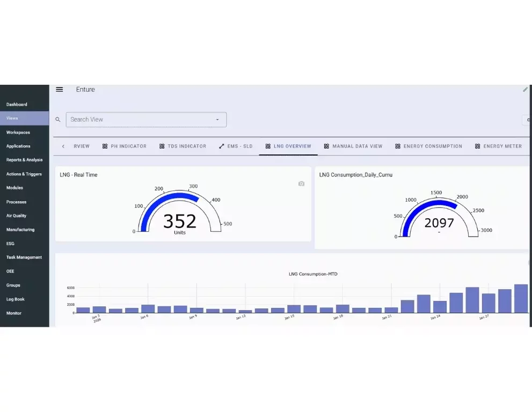The height and width of the screenshot is (412, 532).
Task: Expand the Search View dropdown arrow
Action: pyautogui.click(x=217, y=120)
